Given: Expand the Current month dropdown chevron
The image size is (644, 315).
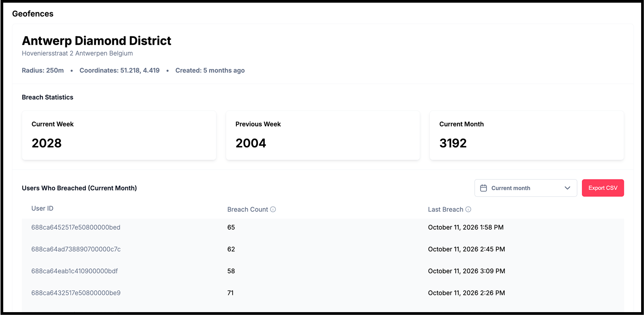Looking at the screenshot, I should click(x=567, y=188).
